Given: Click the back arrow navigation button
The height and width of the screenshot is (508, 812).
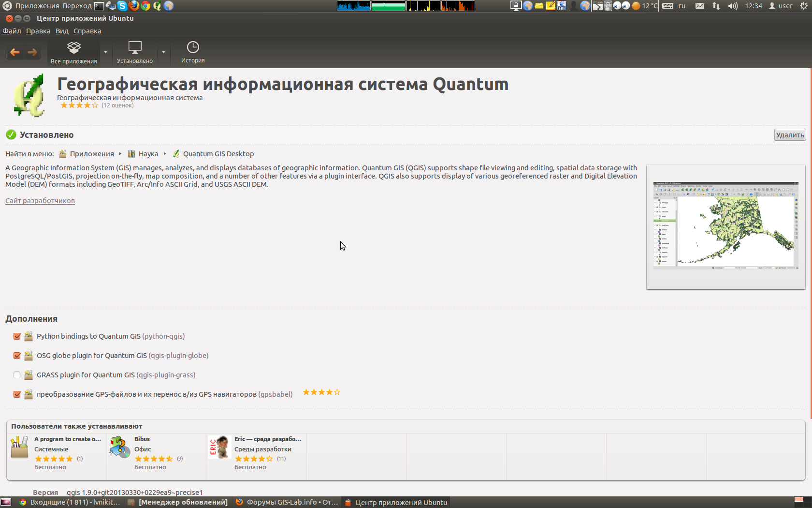Looking at the screenshot, I should 15,52.
